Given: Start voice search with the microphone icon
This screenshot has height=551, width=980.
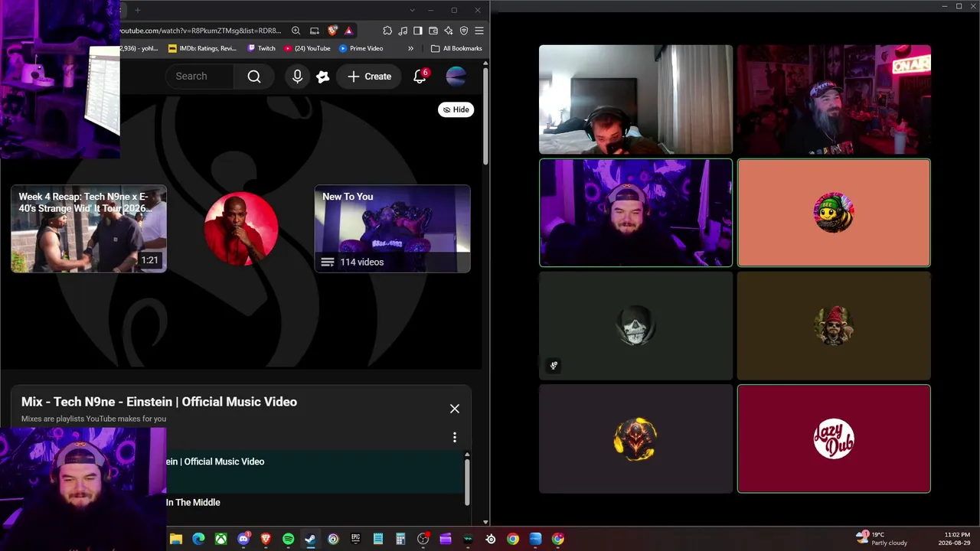Looking at the screenshot, I should pos(297,77).
